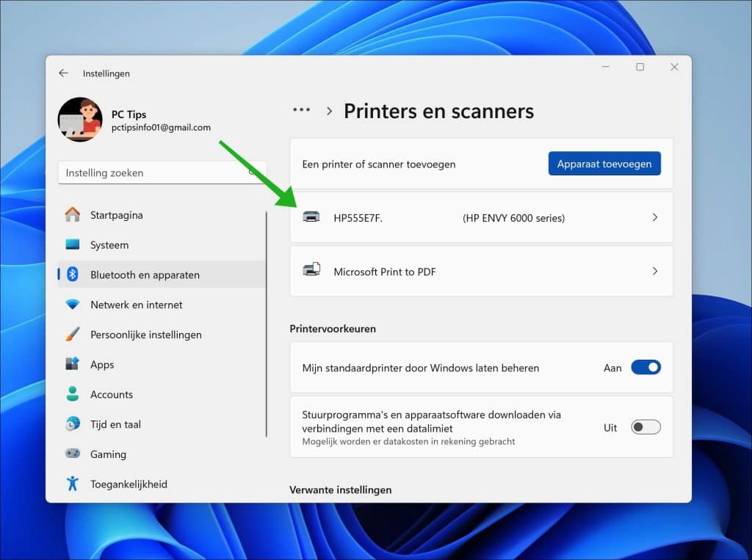Open Microsoft Print to PDF text
The height and width of the screenshot is (560, 752).
[385, 272]
